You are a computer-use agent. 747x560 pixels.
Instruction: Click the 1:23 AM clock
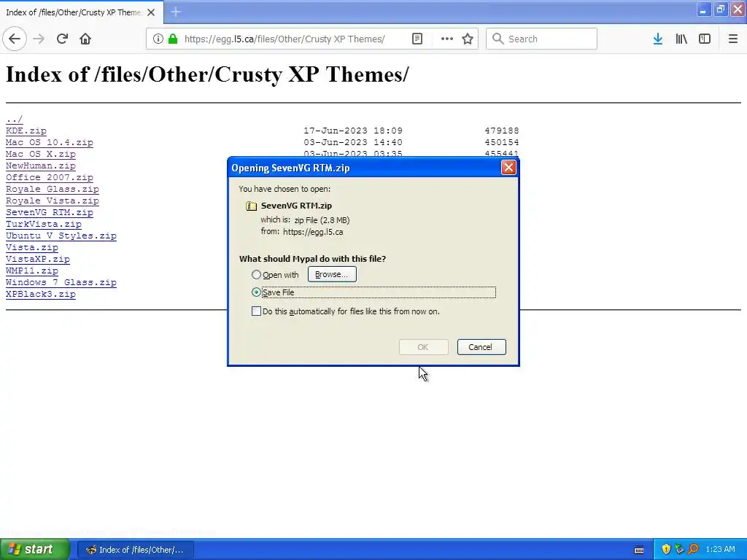tap(720, 549)
